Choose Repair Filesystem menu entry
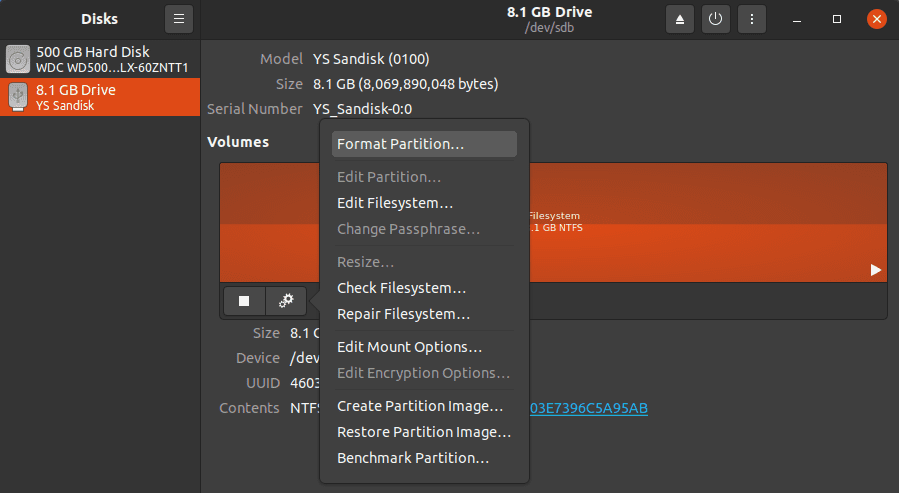The height and width of the screenshot is (493, 899). [x=424, y=314]
